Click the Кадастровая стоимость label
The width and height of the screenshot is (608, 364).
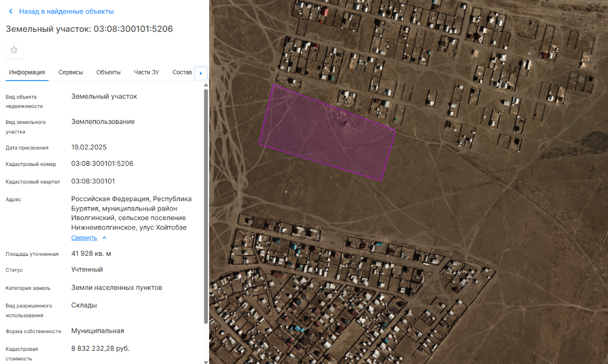pyautogui.click(x=22, y=354)
